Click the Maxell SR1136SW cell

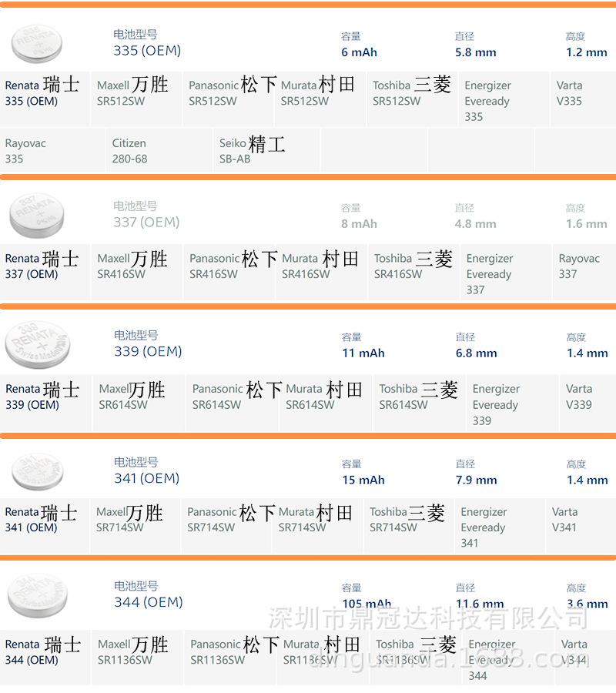[x=136, y=658]
